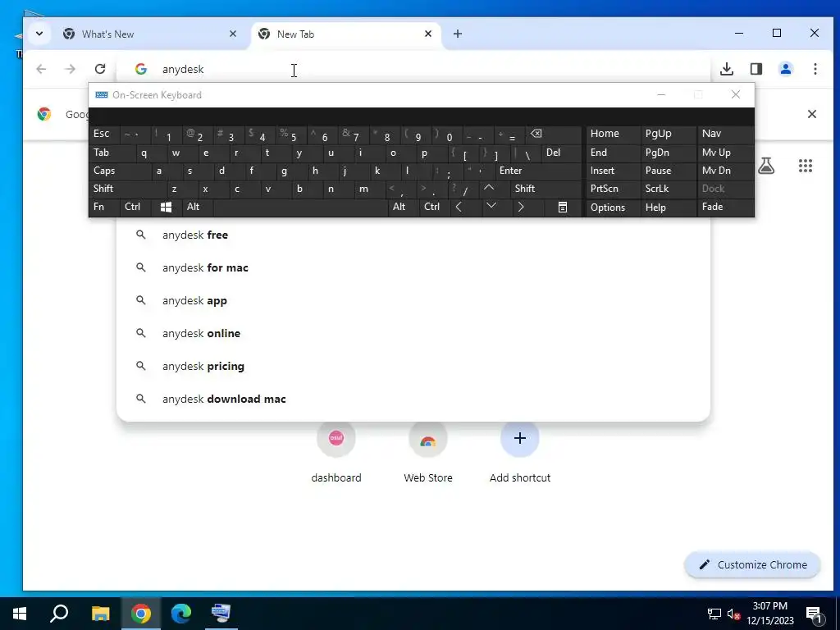Open the Web Store shortcut tile
Screen dimensions: 840x630
click(428, 452)
